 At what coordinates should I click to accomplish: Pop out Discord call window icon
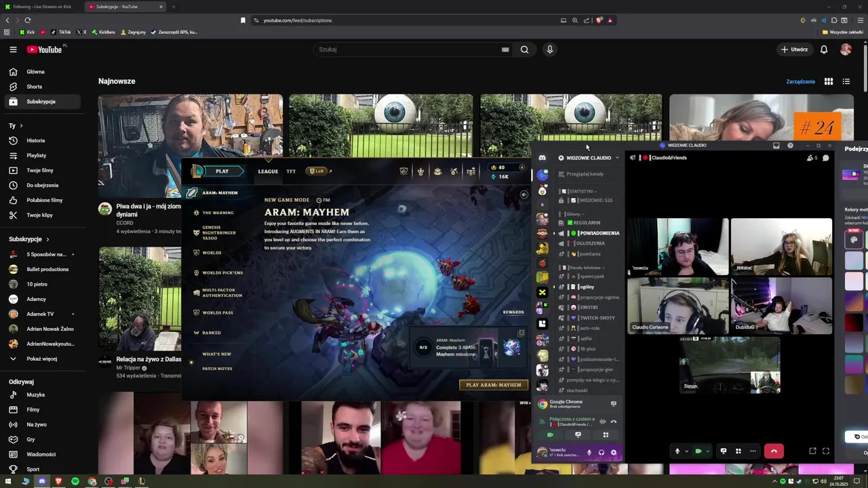(812, 451)
